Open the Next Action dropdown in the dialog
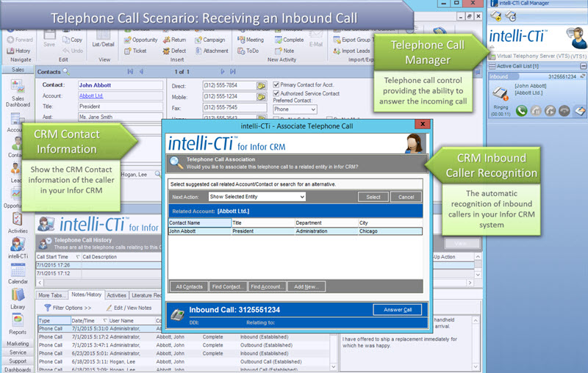Viewport: 588px width, 373px height. click(257, 197)
